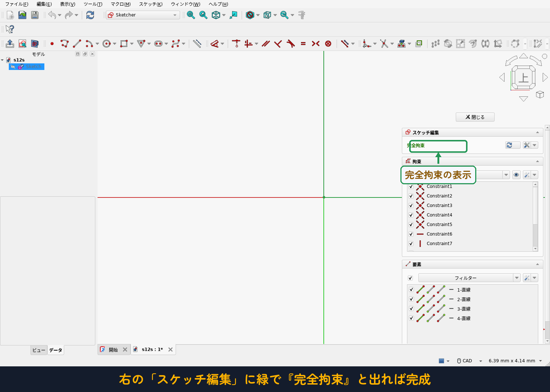Select the fillet tool
The height and width of the screenshot is (392, 550).
tap(367, 44)
